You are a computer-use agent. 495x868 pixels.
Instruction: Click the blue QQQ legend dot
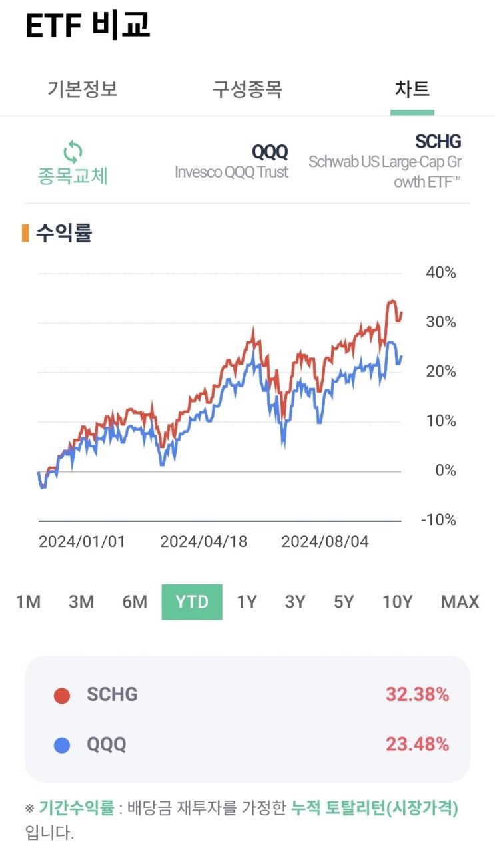click(x=62, y=745)
